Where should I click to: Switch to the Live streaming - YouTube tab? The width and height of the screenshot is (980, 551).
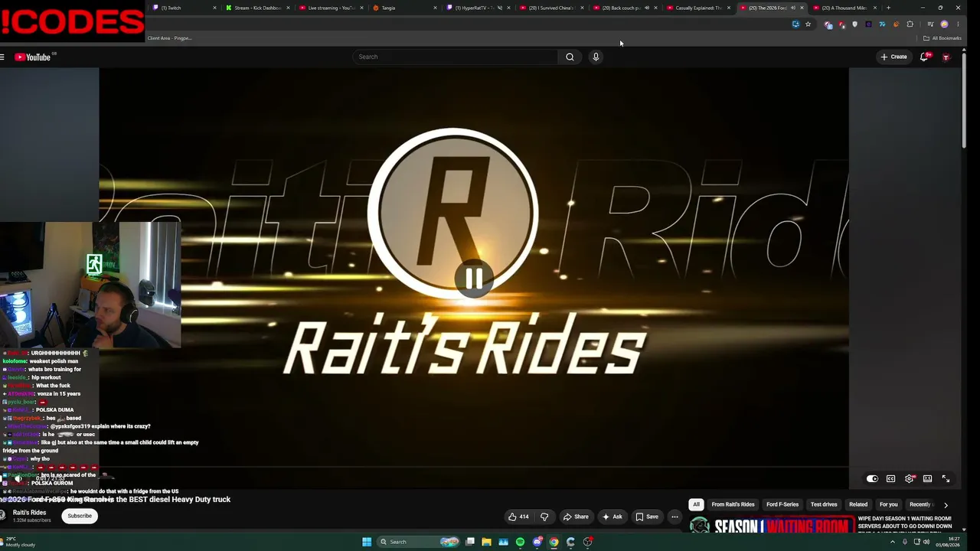[330, 8]
